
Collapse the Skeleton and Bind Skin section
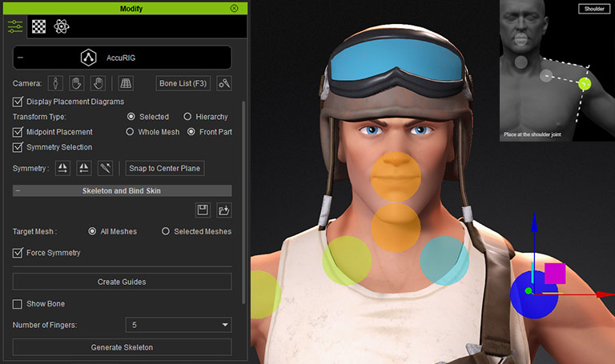click(18, 191)
